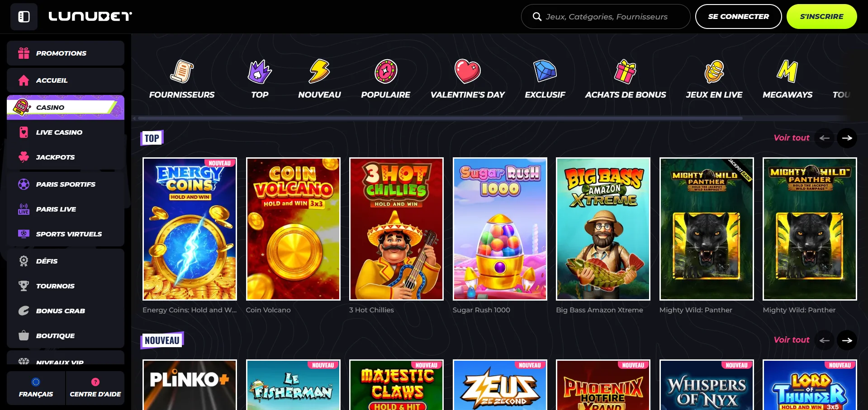Open Paris Sportifs section

66,184
